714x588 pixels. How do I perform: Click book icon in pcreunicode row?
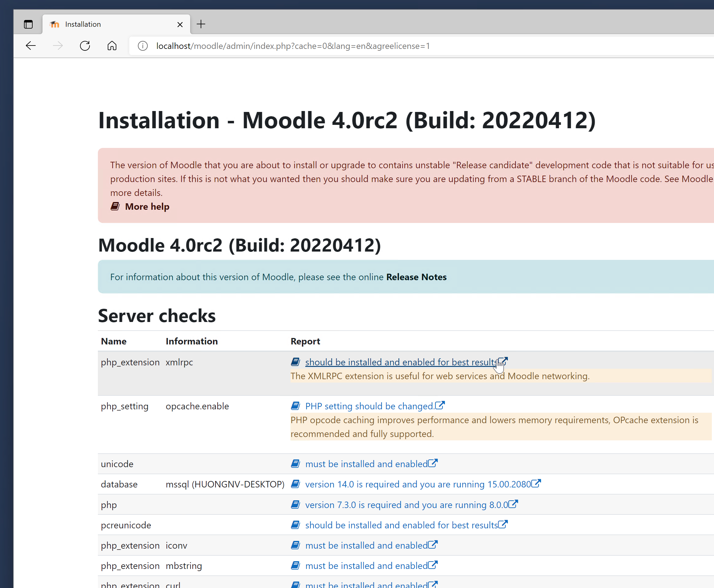pyautogui.click(x=295, y=525)
